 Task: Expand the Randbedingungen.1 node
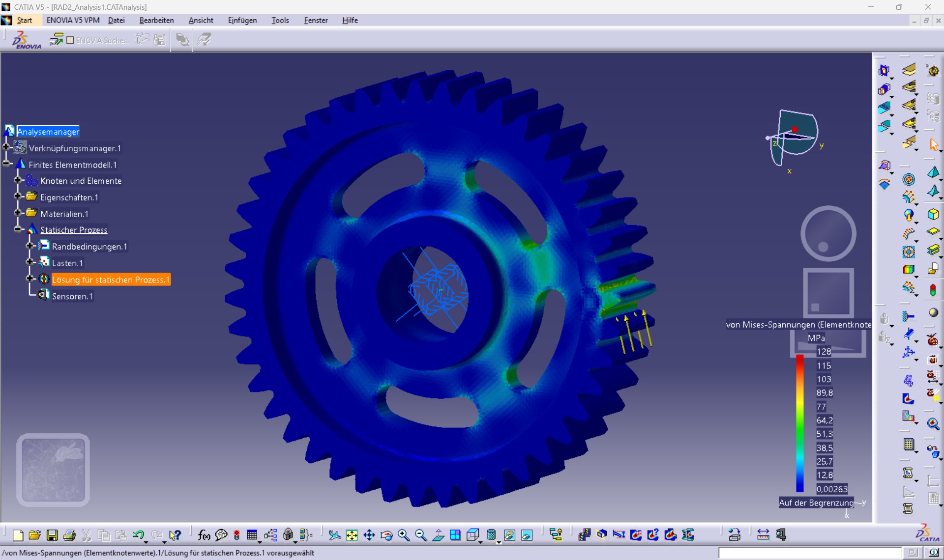29,246
